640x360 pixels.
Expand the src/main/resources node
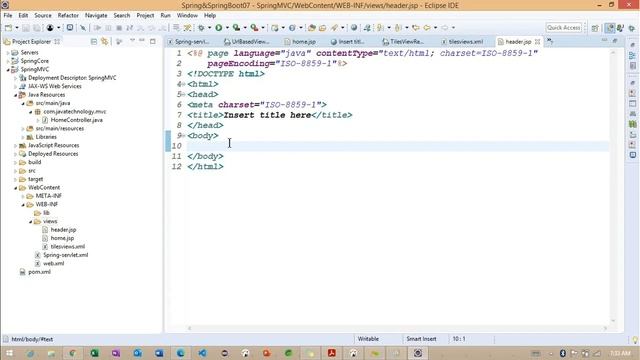pos(23,129)
